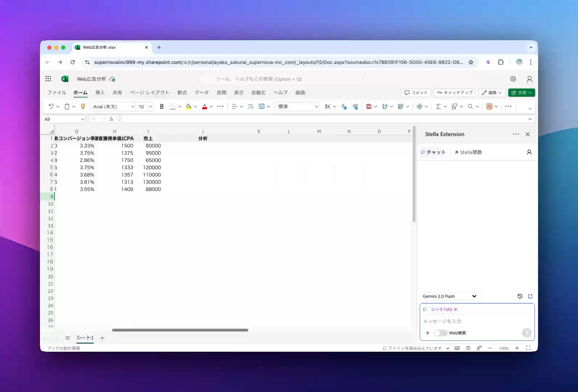Open Excel settings gear
The height and width of the screenshot is (392, 578).
coord(513,79)
